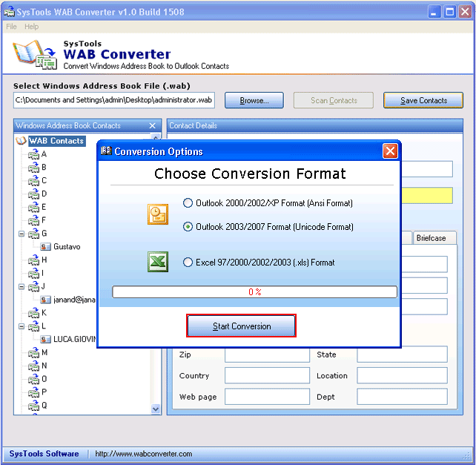Open the Help menu

point(32,27)
